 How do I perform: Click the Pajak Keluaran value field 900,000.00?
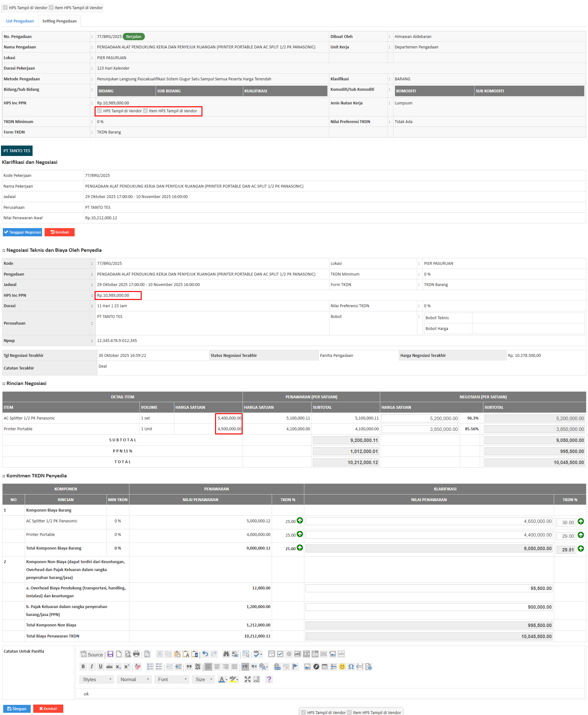click(429, 607)
